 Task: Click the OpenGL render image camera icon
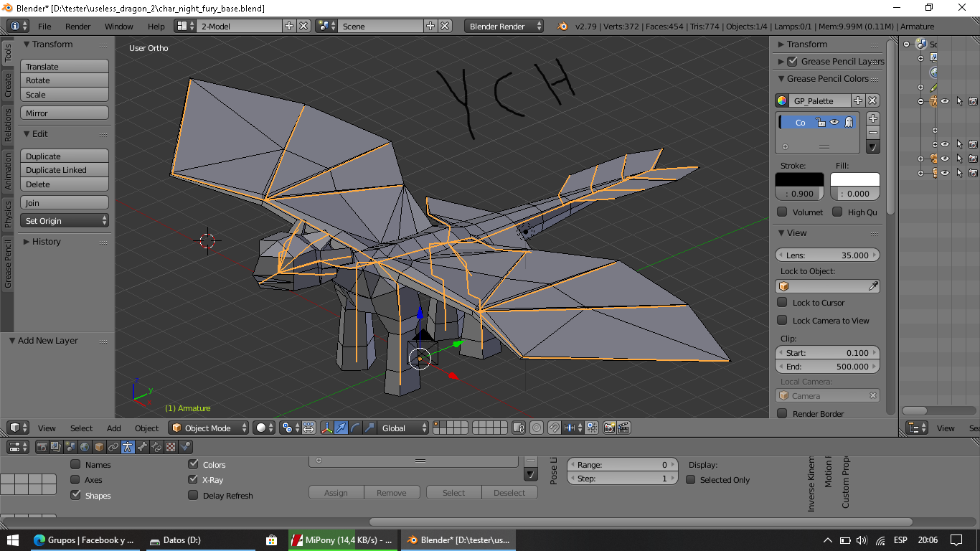click(x=609, y=428)
